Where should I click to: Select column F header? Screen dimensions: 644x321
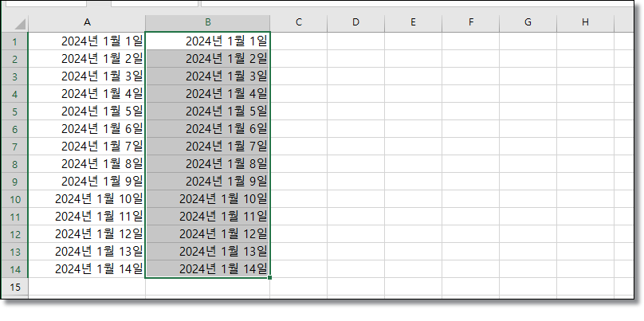click(x=471, y=23)
